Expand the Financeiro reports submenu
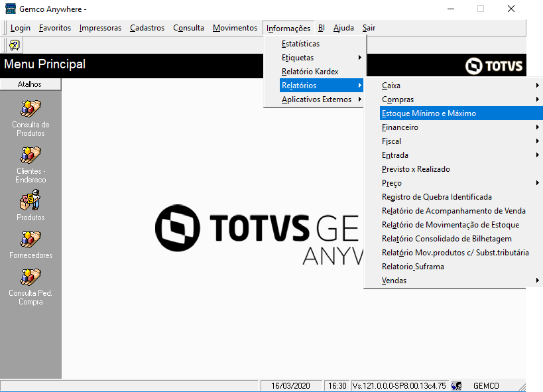The image size is (543, 392). 461,127
